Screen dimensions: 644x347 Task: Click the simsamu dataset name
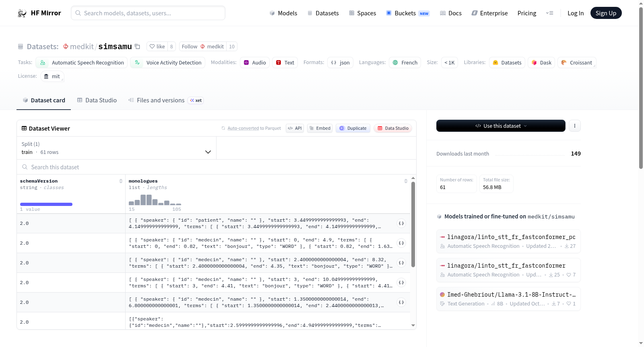point(115,46)
